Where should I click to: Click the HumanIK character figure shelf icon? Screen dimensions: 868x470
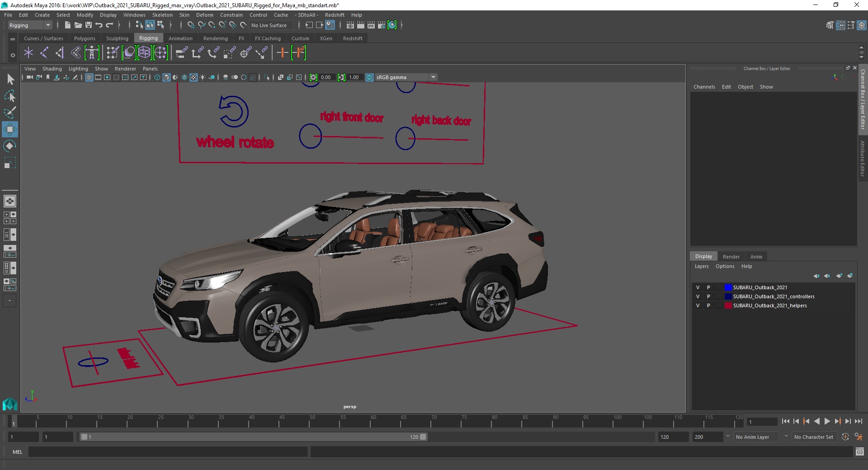click(x=91, y=53)
